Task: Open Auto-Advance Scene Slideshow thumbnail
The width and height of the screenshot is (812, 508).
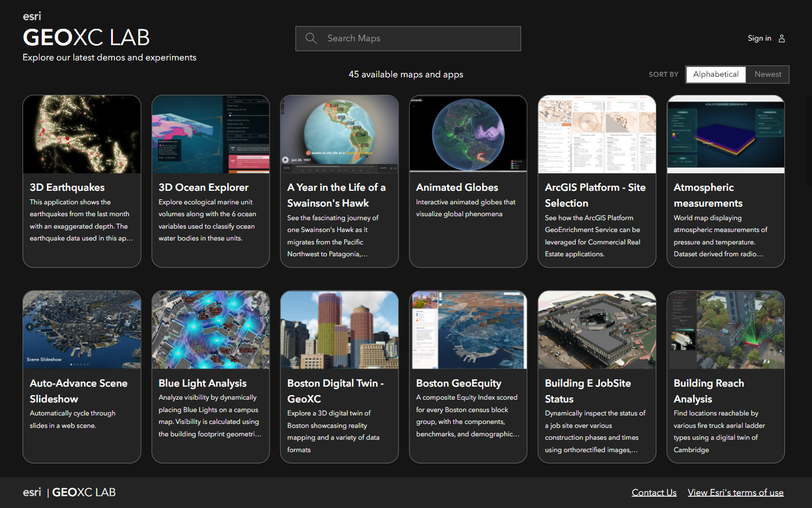Action: (x=82, y=330)
